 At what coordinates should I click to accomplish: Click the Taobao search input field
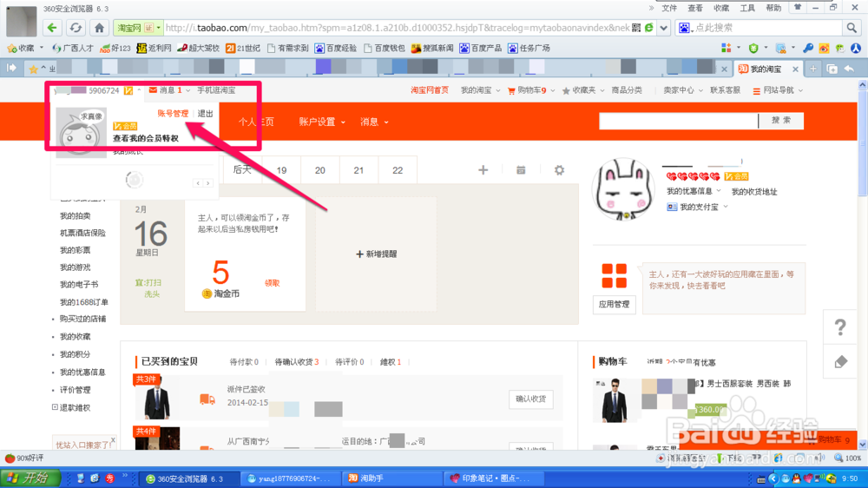tap(678, 121)
